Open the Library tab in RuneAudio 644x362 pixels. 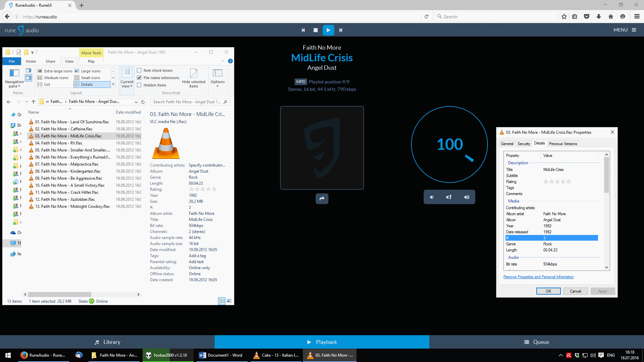coord(107,342)
